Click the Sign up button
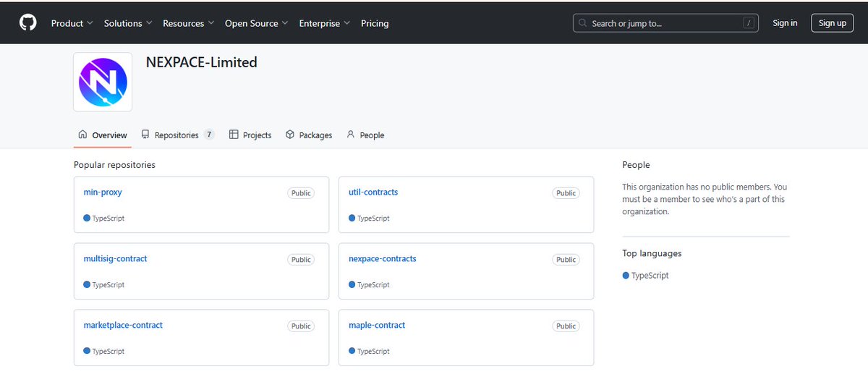Image resolution: width=868 pixels, height=390 pixels. coord(833,23)
